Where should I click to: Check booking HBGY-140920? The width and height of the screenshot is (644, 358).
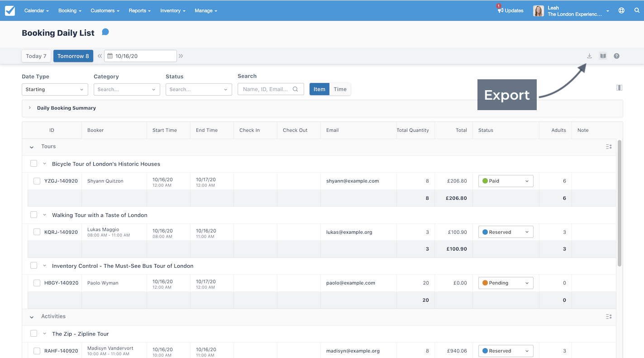37,283
